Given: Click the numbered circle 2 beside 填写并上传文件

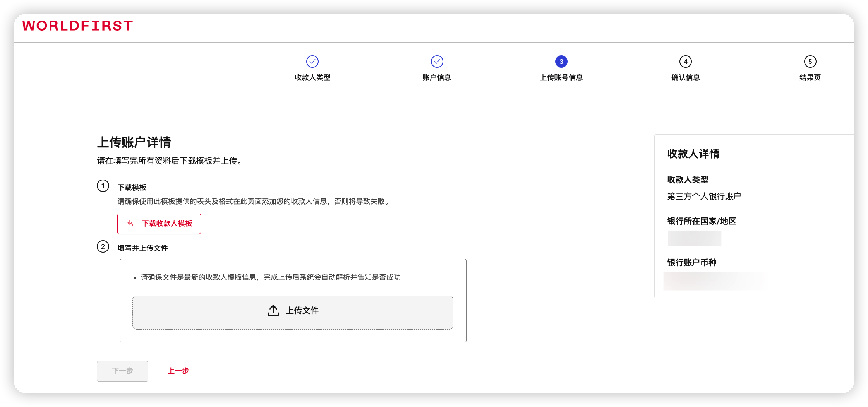Looking at the screenshot, I should coord(103,247).
